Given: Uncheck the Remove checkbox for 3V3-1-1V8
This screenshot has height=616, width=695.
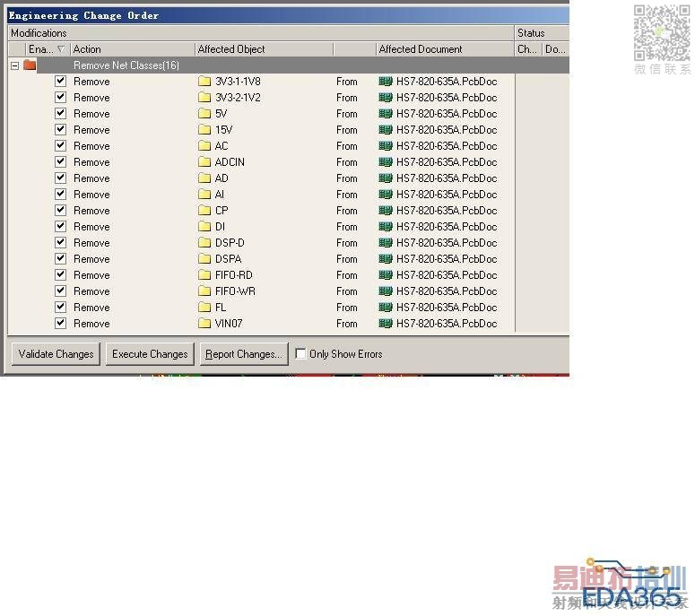Looking at the screenshot, I should click(60, 81).
